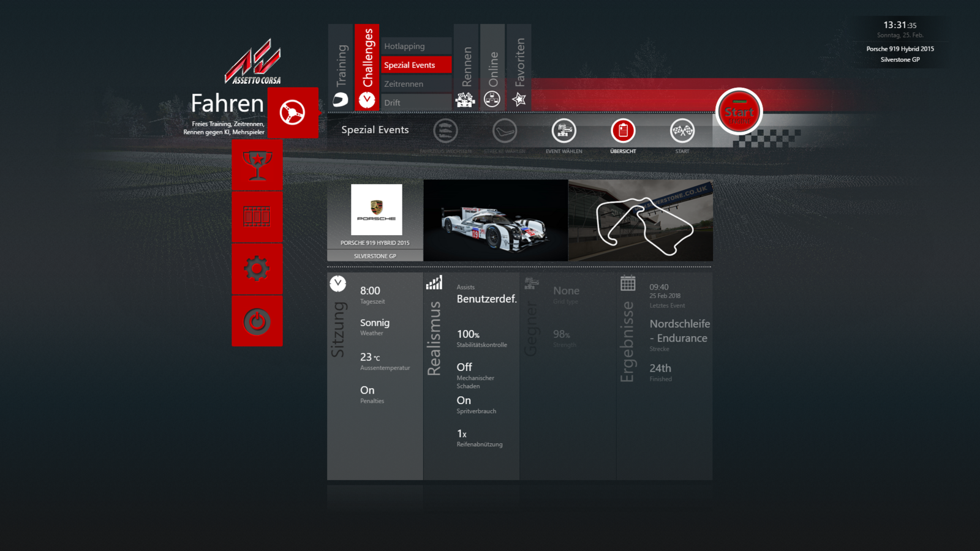Click the signal bars Realismus icon
980x551 pixels.
point(434,283)
